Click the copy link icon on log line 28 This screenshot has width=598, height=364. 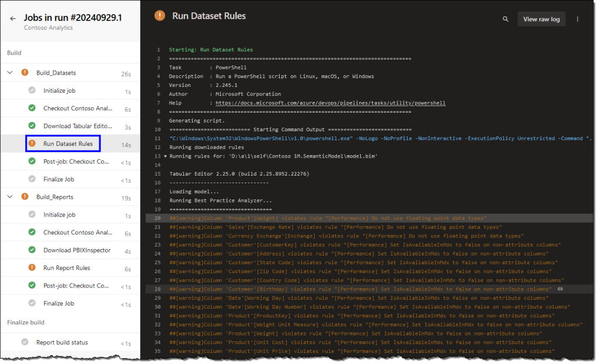560,289
